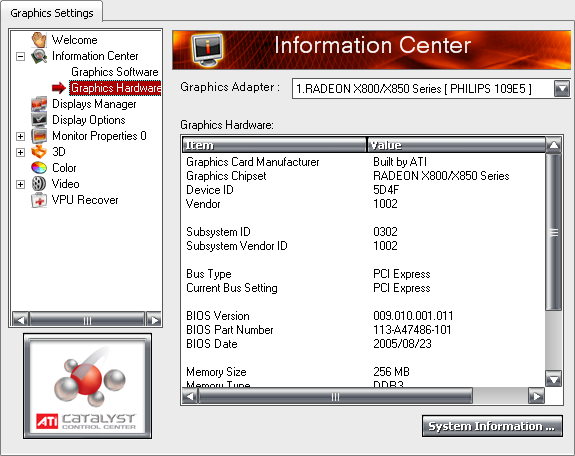575x456 pixels.
Task: Click the Subsystem Vendor ID label
Action: click(237, 246)
